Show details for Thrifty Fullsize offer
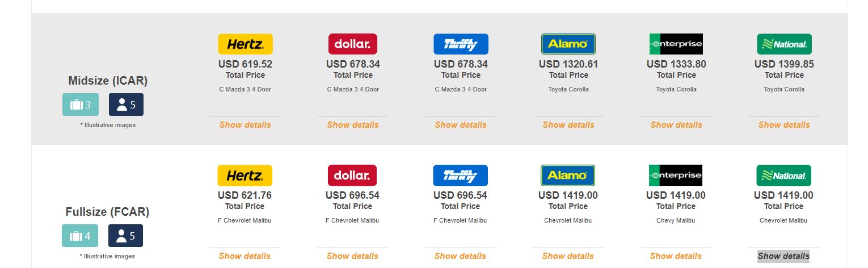 coord(460,256)
